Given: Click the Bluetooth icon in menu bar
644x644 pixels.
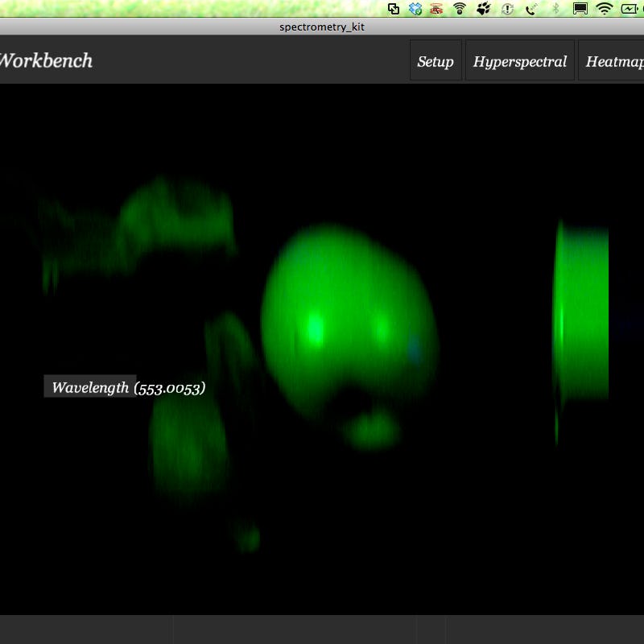Looking at the screenshot, I should [555, 9].
